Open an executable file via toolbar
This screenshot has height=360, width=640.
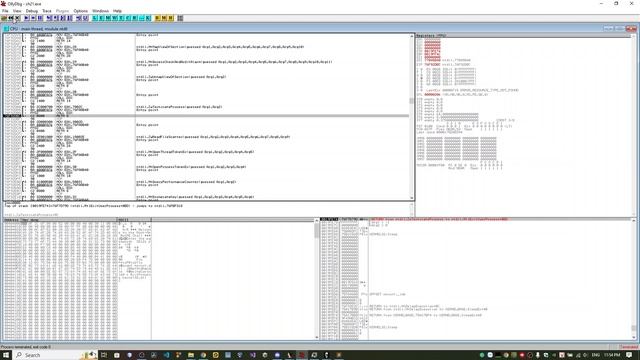tap(4, 18)
